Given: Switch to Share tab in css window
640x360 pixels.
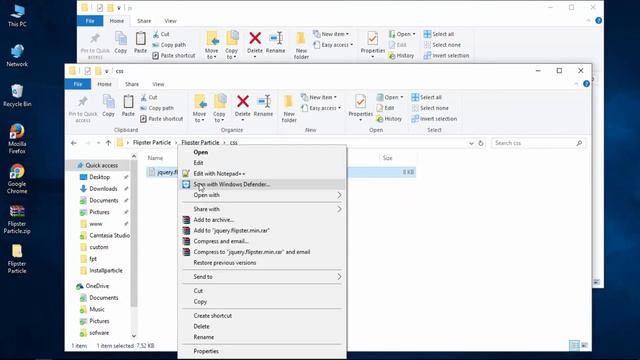Looking at the screenshot, I should (132, 84).
